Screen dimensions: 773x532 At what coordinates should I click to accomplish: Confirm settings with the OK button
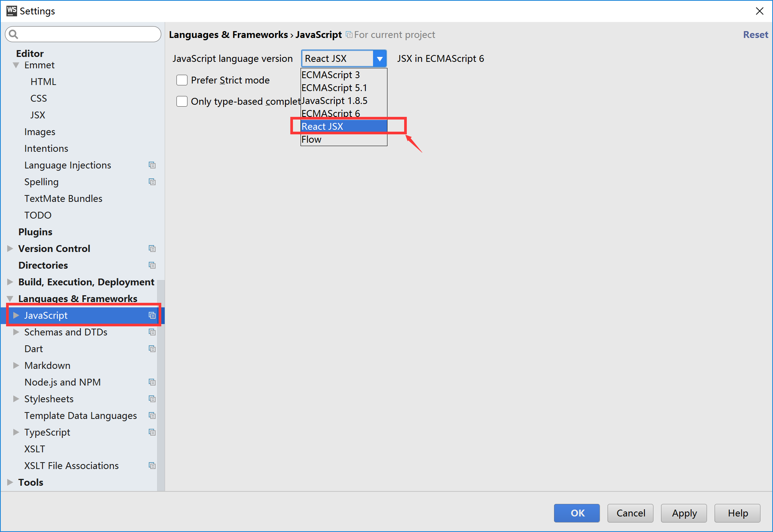577,513
